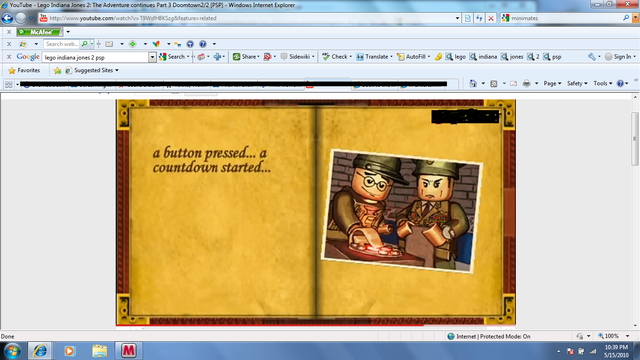Click the YouTube URL in address bar

pos(133,18)
